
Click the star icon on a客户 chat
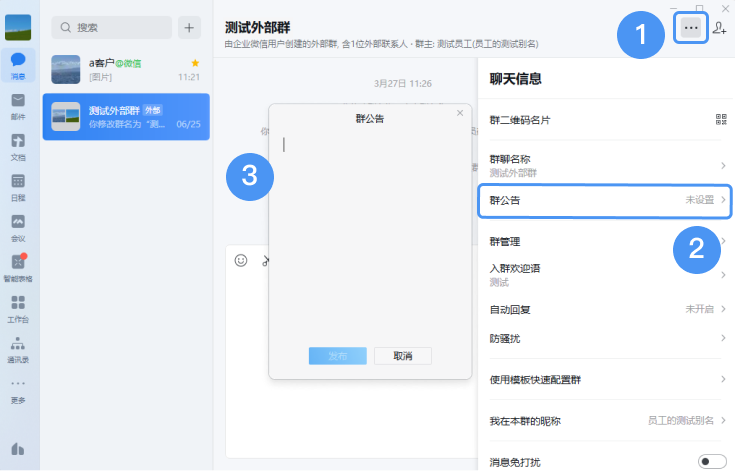[x=195, y=63]
